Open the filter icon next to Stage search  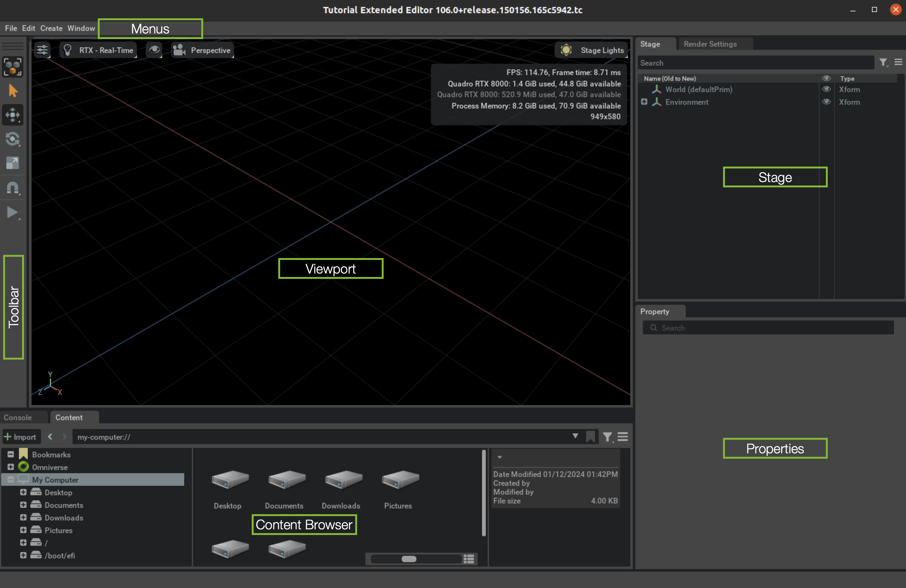click(x=884, y=62)
